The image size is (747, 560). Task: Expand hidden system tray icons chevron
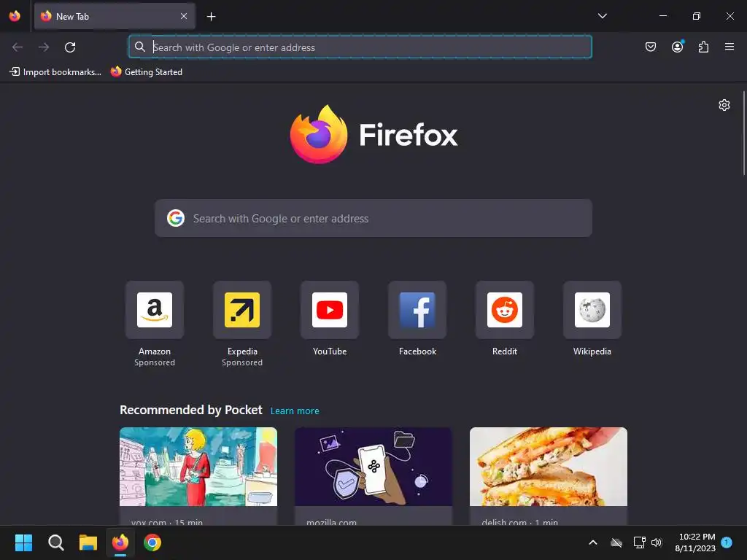(592, 542)
